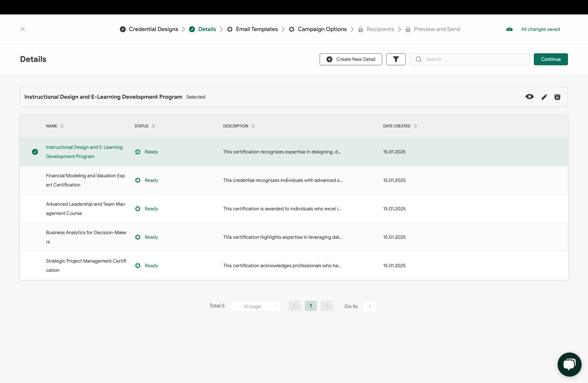Deselect the Instructional Design row checkmark

click(35, 152)
